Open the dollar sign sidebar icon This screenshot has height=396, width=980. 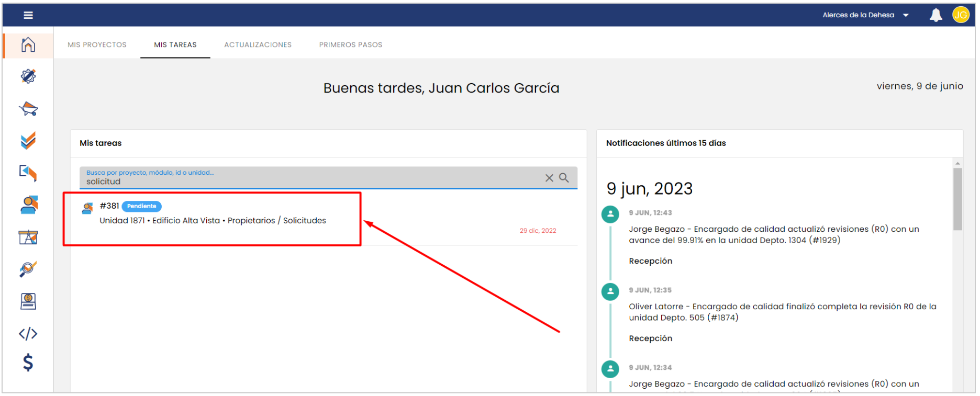click(x=28, y=362)
